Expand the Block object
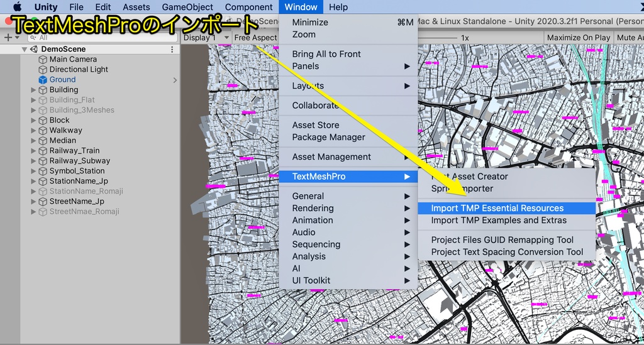 33,120
